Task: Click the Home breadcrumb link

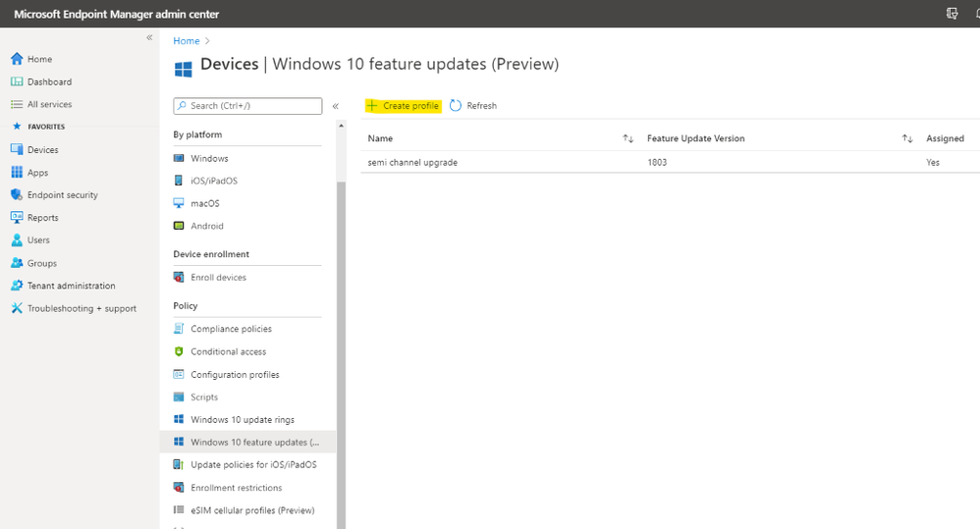Action: pyautogui.click(x=187, y=41)
